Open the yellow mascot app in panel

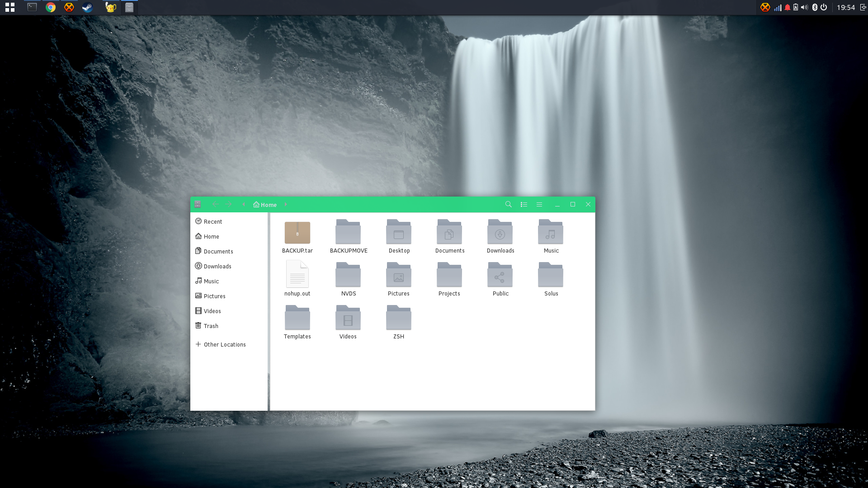[111, 7]
